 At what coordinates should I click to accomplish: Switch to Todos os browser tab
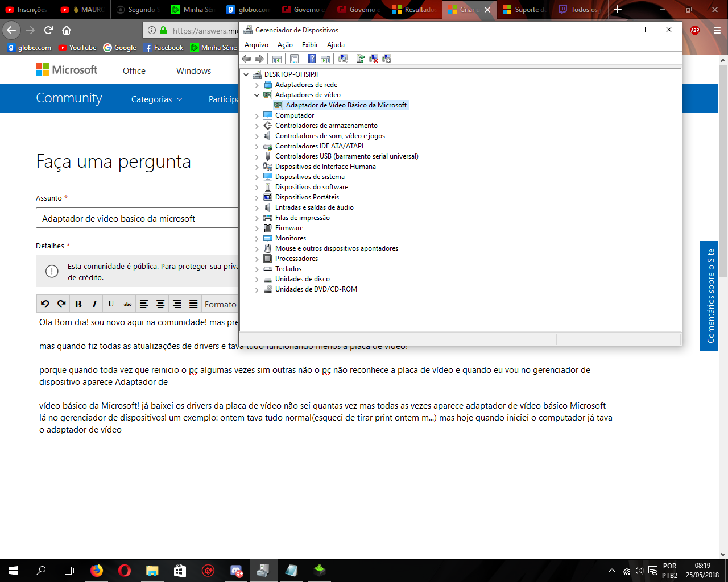pos(579,10)
